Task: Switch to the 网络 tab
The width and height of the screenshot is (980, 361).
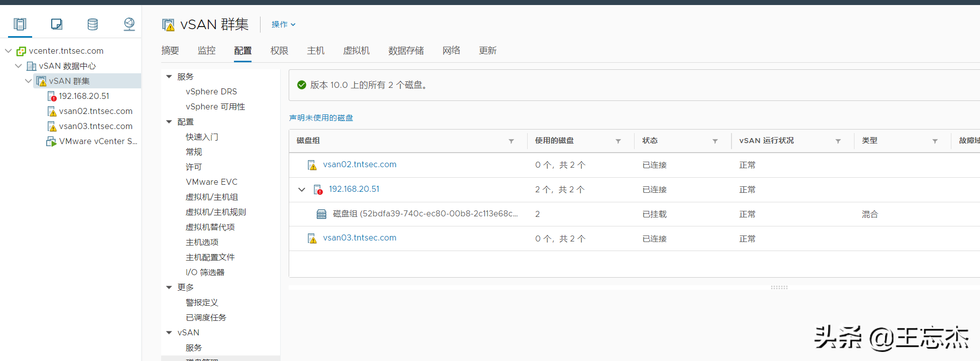Action: click(x=451, y=50)
